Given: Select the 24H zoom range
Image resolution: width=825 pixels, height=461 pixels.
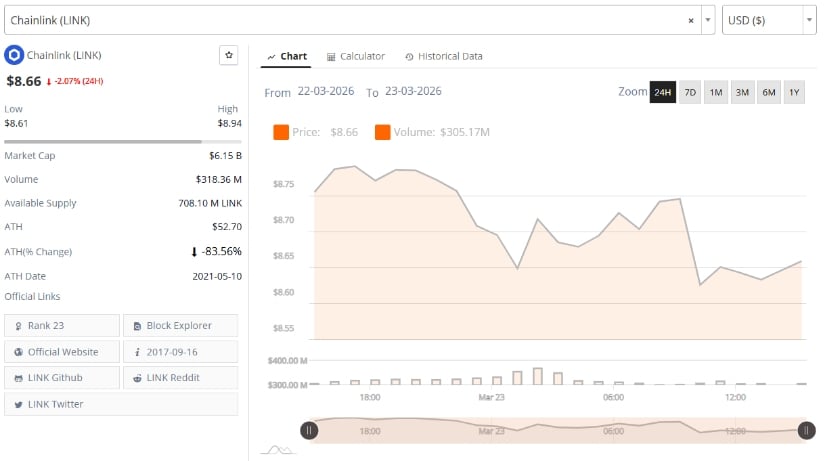Looking at the screenshot, I should (662, 92).
